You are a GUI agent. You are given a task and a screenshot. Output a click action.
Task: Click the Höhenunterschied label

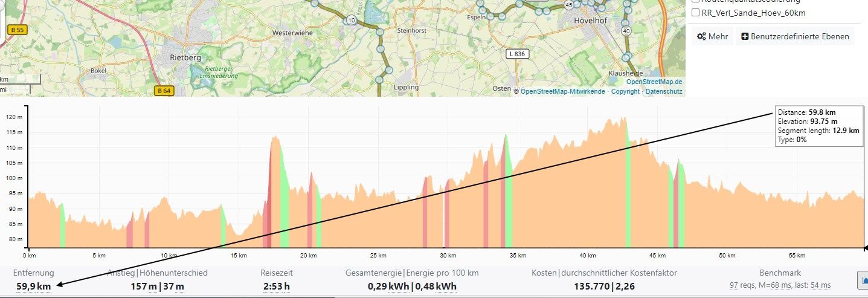coord(174,273)
